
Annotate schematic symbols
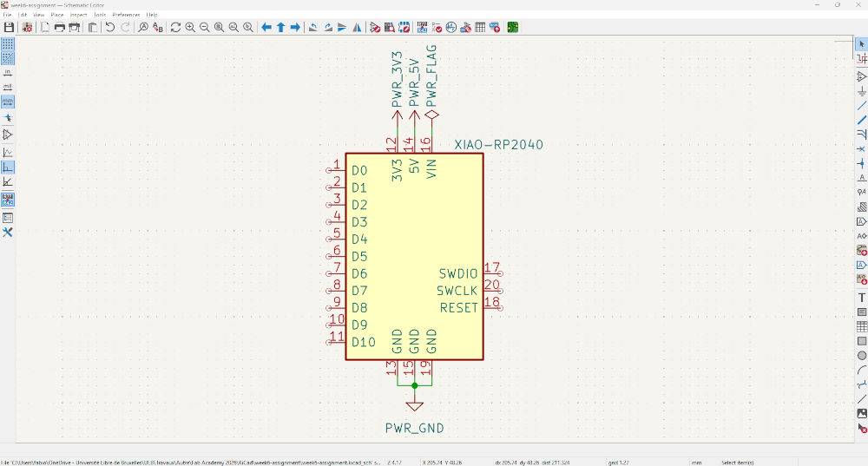(423, 27)
